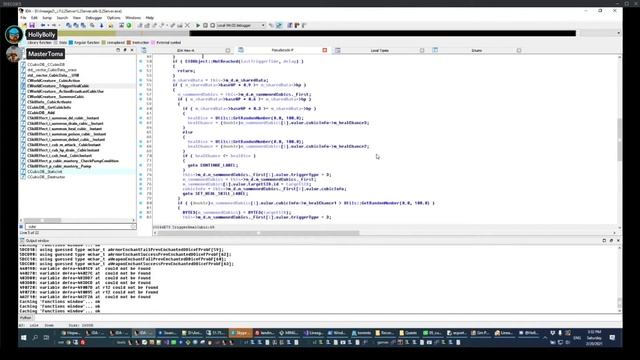Open the Edit menu

tap(34, 18)
